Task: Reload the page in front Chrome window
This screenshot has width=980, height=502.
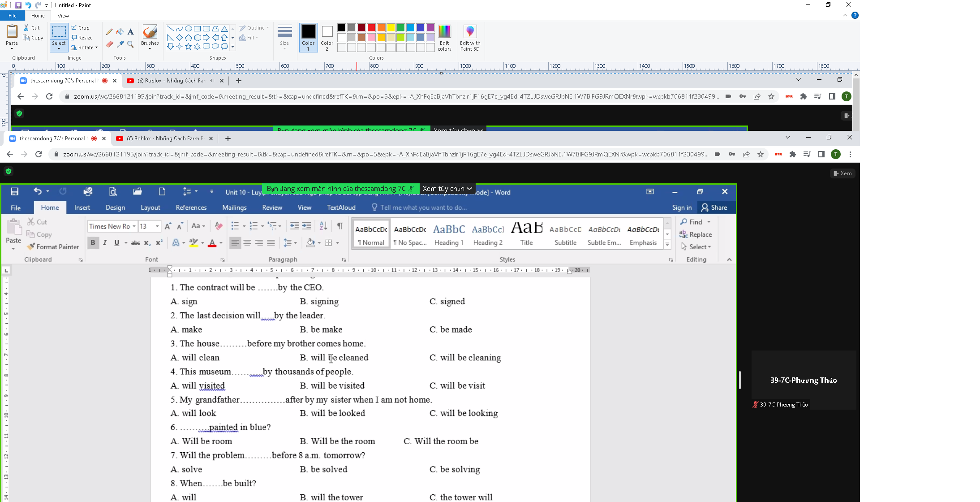Action: coord(39,154)
